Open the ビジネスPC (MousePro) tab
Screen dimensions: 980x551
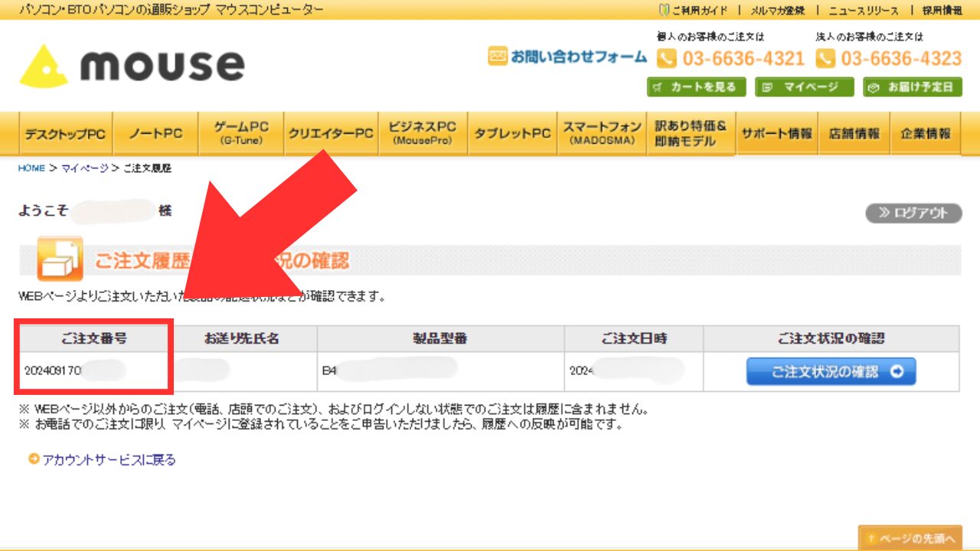coord(422,134)
